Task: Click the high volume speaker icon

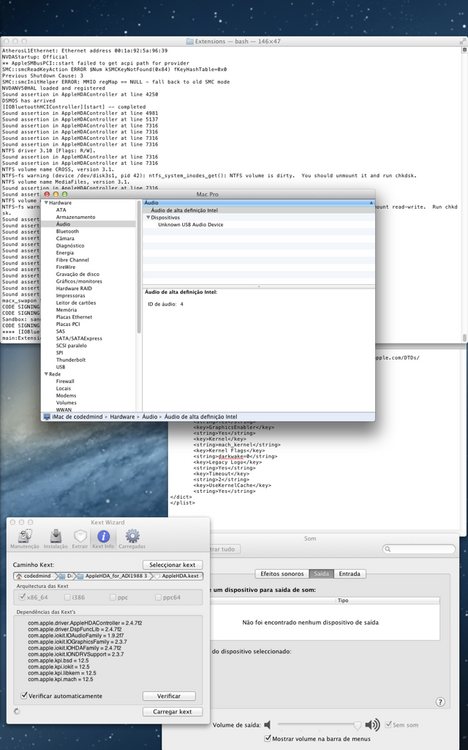Action: click(x=372, y=725)
